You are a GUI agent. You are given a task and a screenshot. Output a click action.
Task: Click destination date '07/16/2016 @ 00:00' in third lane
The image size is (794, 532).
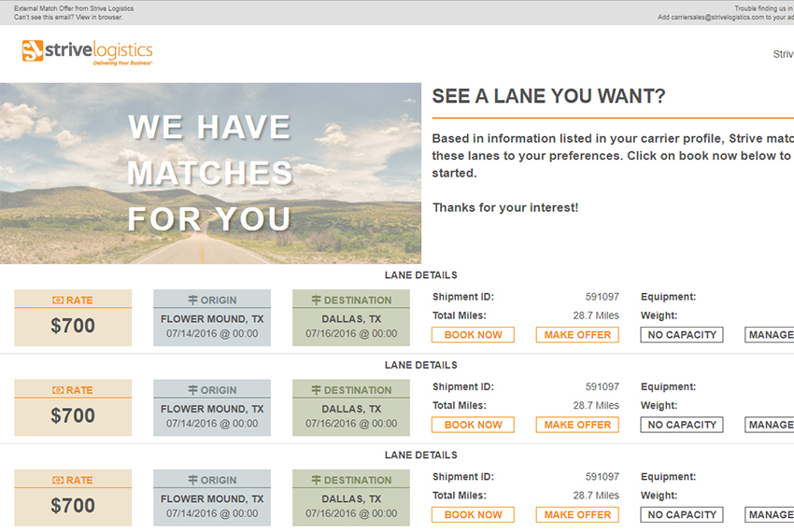tap(351, 513)
